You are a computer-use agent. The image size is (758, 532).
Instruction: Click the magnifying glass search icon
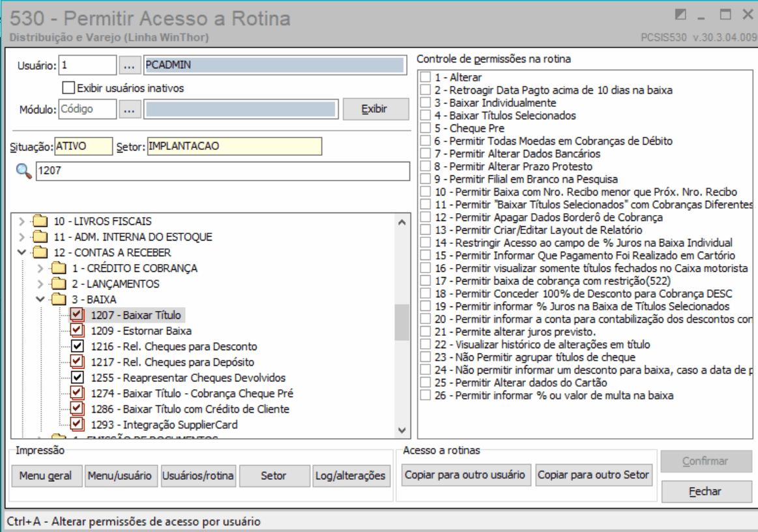[23, 171]
